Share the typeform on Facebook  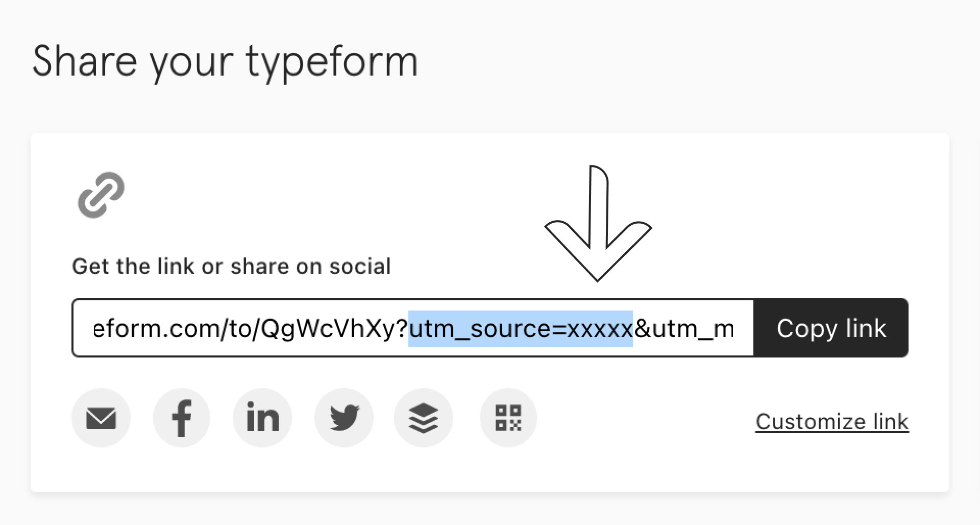coord(182,418)
